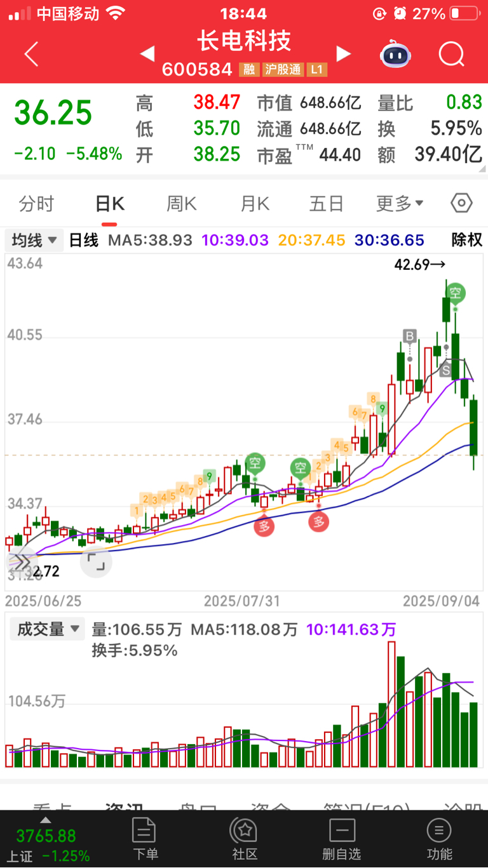Screen dimensions: 488x868
Task: Tap the MA5:38.93 label
Action: 151,240
